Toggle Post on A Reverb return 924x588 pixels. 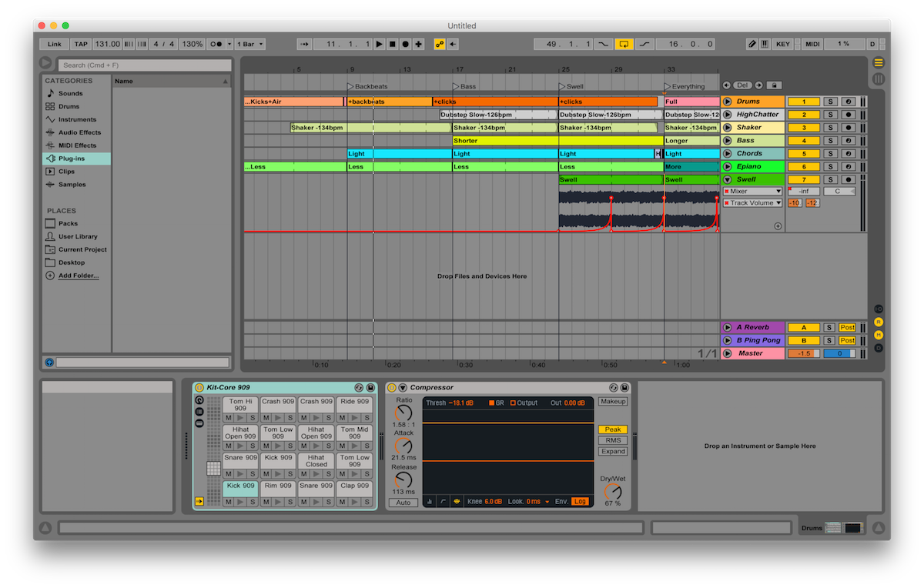(847, 328)
